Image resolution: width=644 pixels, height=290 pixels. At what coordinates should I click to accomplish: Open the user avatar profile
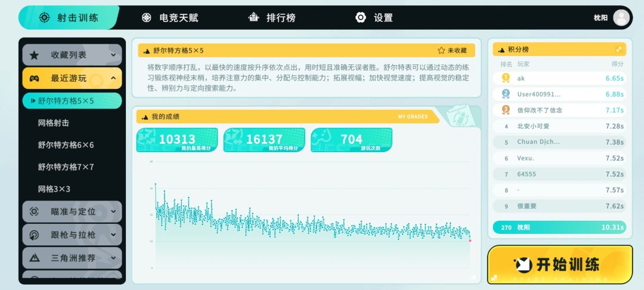click(x=621, y=18)
